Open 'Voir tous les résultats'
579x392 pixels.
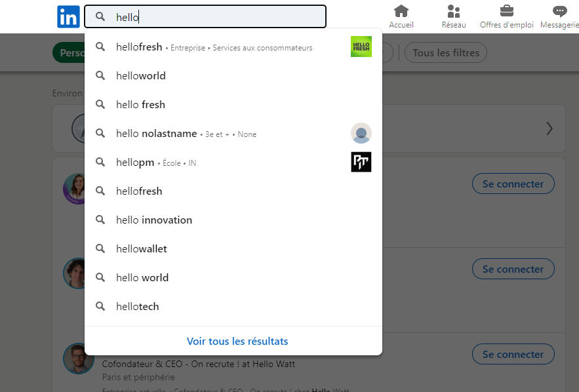(237, 341)
